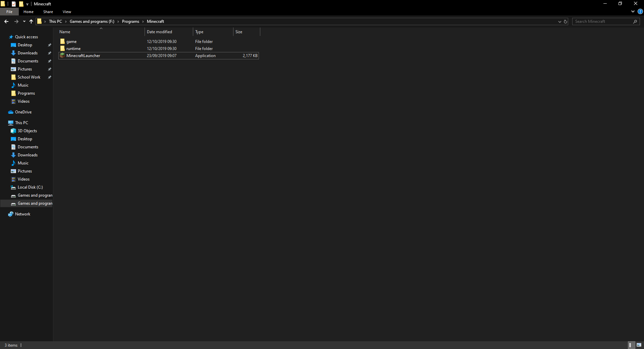The height and width of the screenshot is (349, 644).
Task: Sort files by Type column
Action: point(213,32)
